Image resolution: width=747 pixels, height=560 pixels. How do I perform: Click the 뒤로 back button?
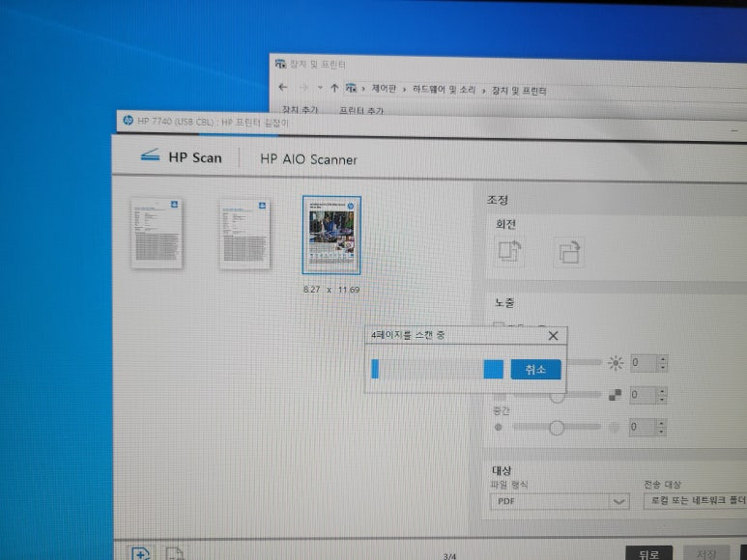pos(648,553)
